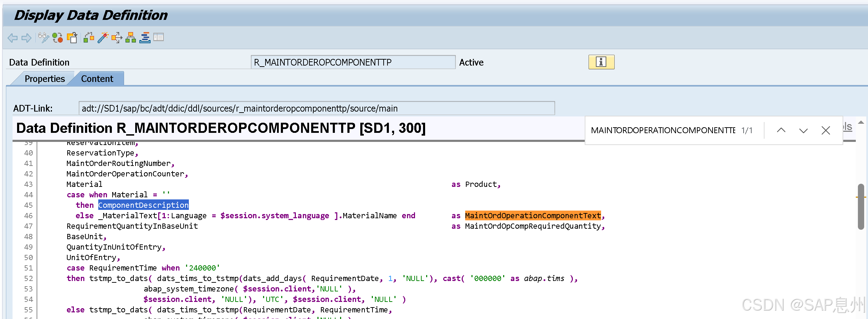Activate the object with the magic wand icon
The height and width of the screenshot is (319, 868).
(102, 38)
